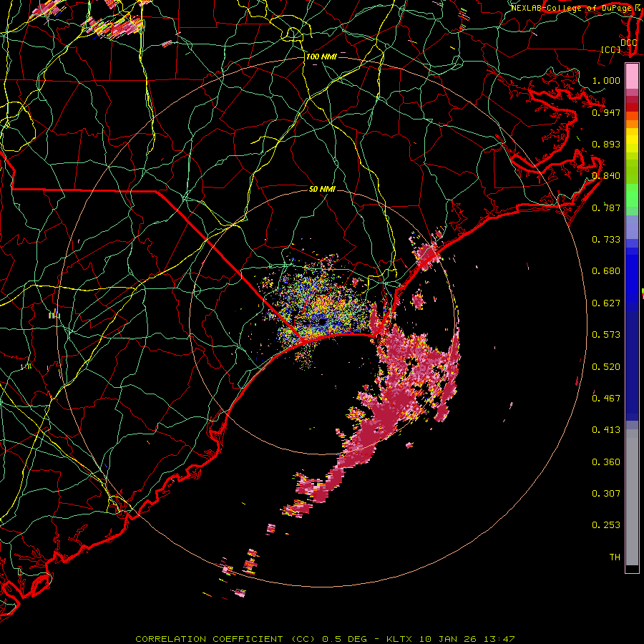
Task: Select the 0.467 legend value
Action: coord(606,399)
